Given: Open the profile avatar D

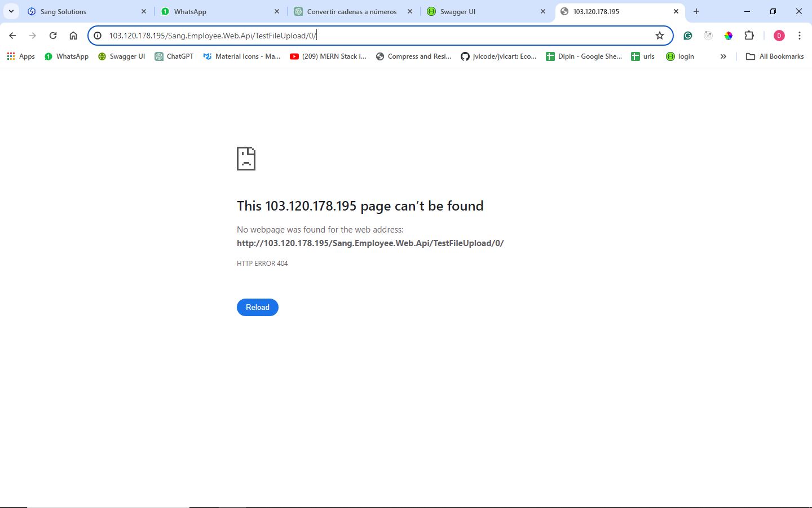Looking at the screenshot, I should point(779,36).
